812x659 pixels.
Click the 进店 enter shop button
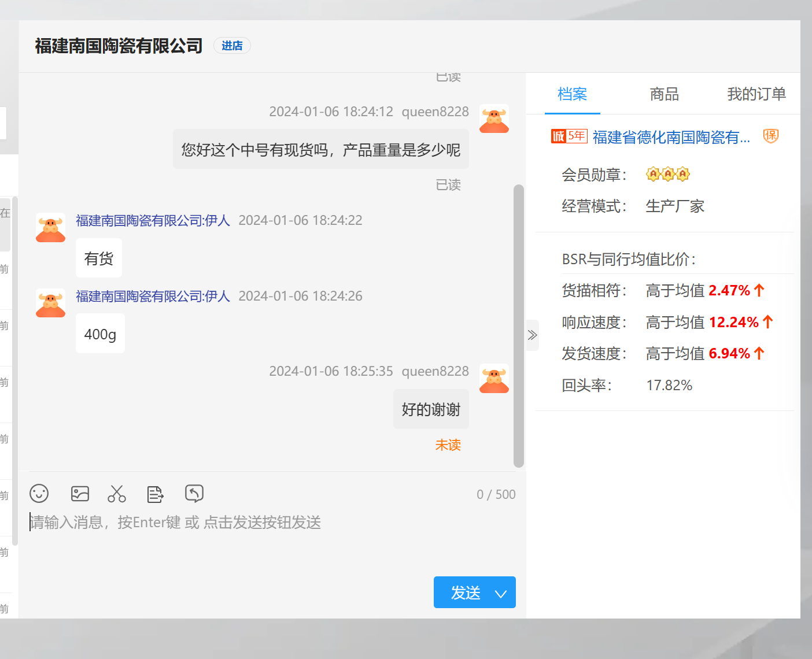pos(232,46)
